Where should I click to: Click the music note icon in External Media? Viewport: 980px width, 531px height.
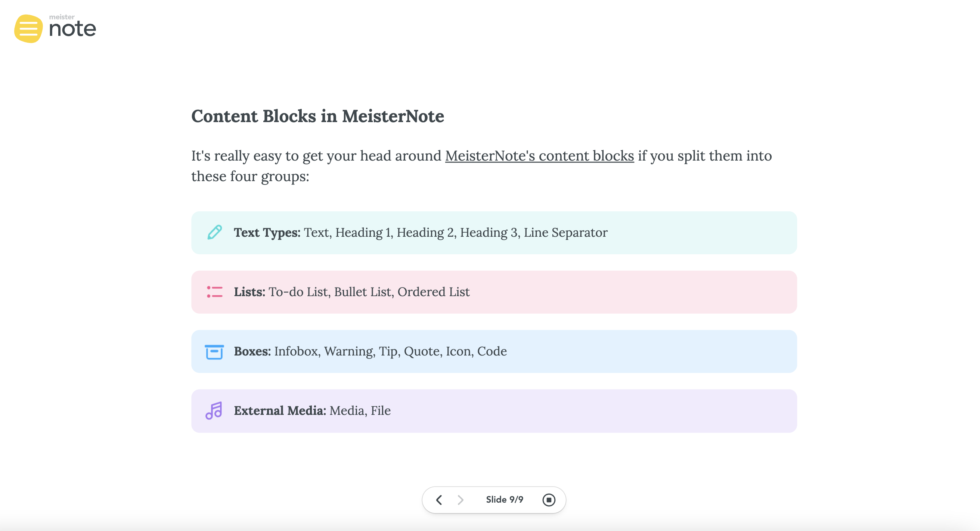pos(214,411)
